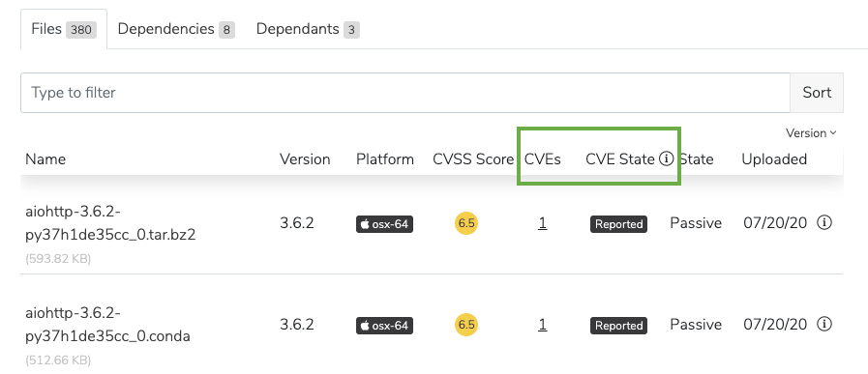Click osx-64 platform badge in second row
868x374 pixels.
coord(385,326)
